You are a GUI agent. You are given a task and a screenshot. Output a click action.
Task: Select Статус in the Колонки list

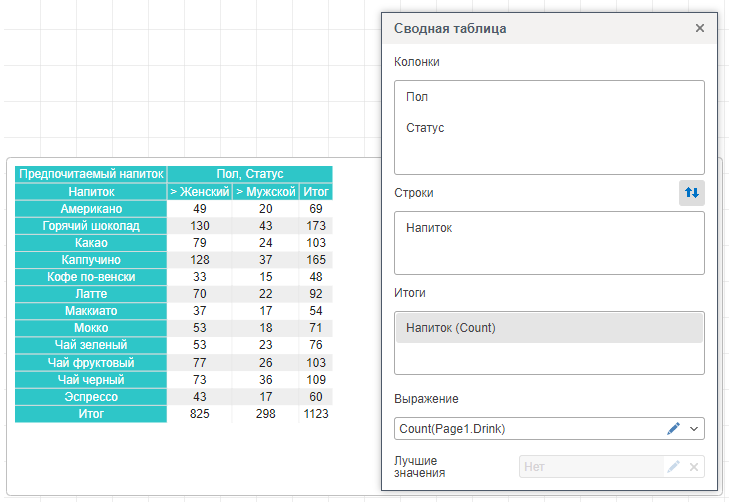coord(425,128)
